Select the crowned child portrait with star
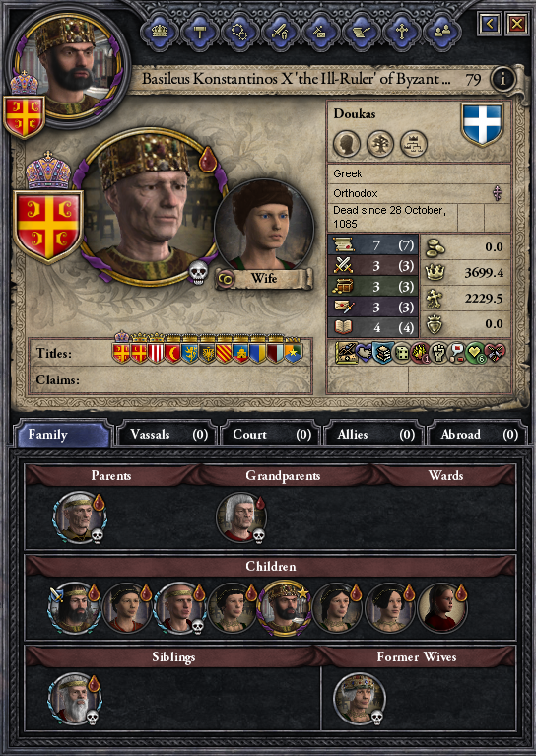 coord(285,607)
